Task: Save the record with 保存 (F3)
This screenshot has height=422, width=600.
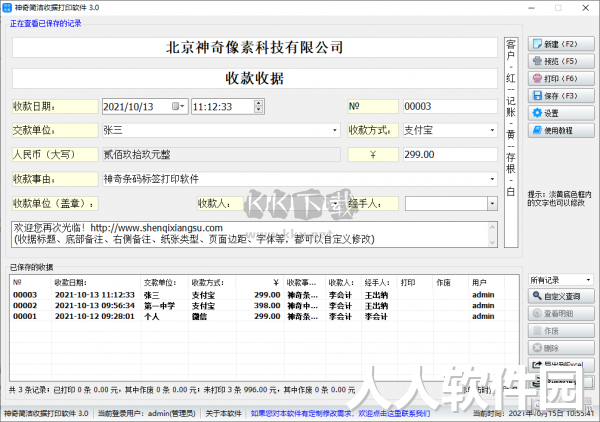Action: click(x=561, y=96)
